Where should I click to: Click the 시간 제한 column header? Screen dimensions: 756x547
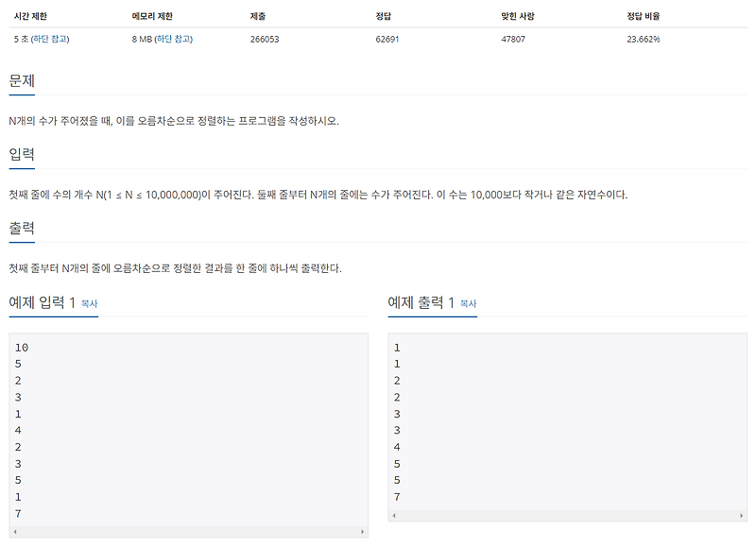30,14
